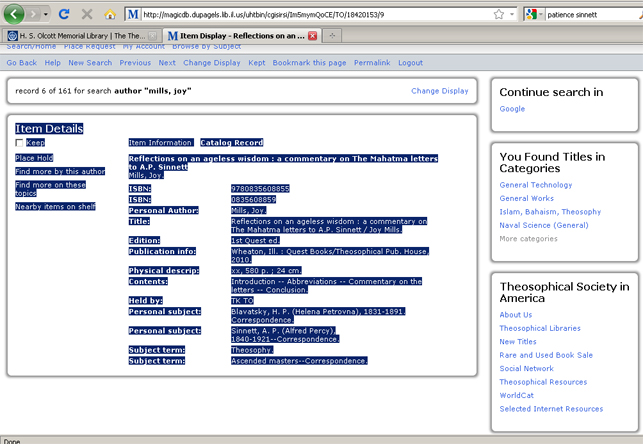
Task: Click the Item Details heading
Action: point(49,129)
